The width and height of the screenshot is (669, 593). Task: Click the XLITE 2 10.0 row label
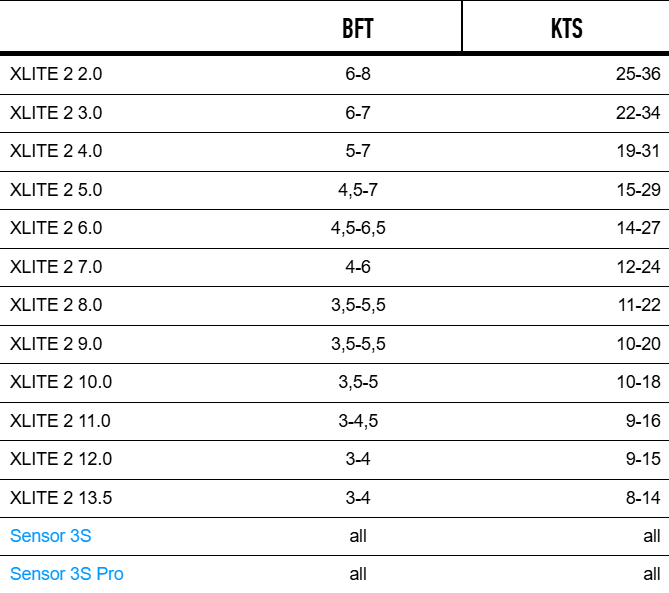61,382
